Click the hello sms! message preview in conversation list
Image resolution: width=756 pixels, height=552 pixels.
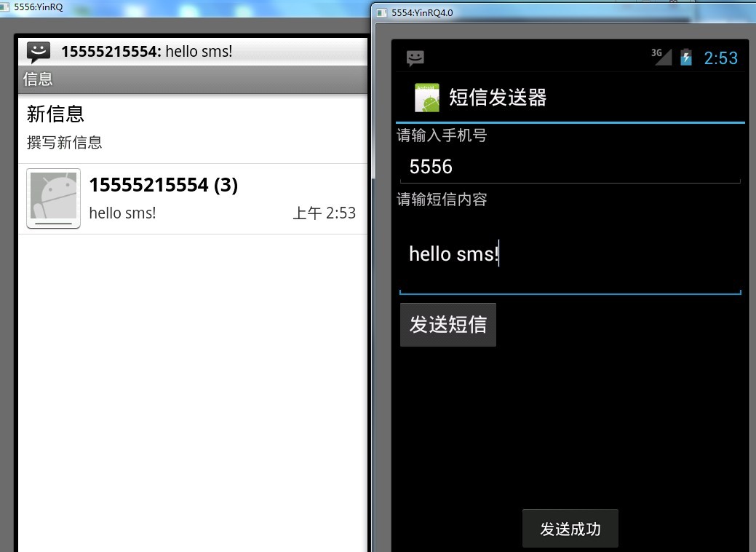pos(122,213)
